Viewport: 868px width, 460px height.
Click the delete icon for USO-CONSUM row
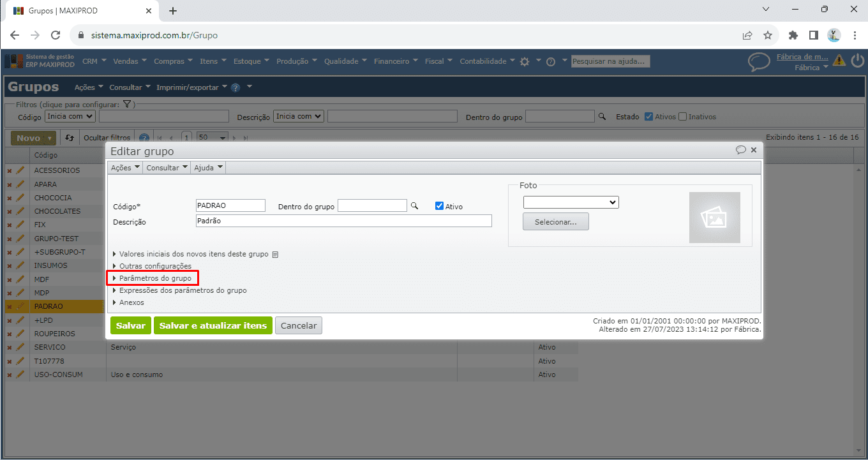pos(10,375)
